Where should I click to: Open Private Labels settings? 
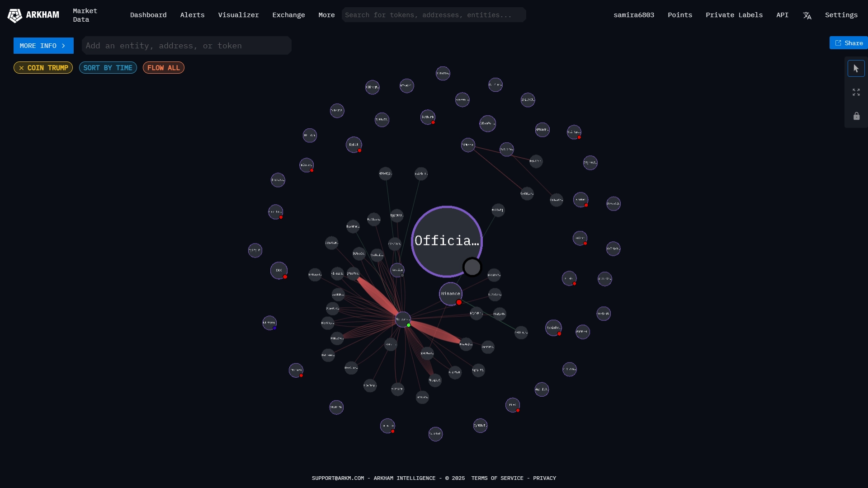[735, 15]
